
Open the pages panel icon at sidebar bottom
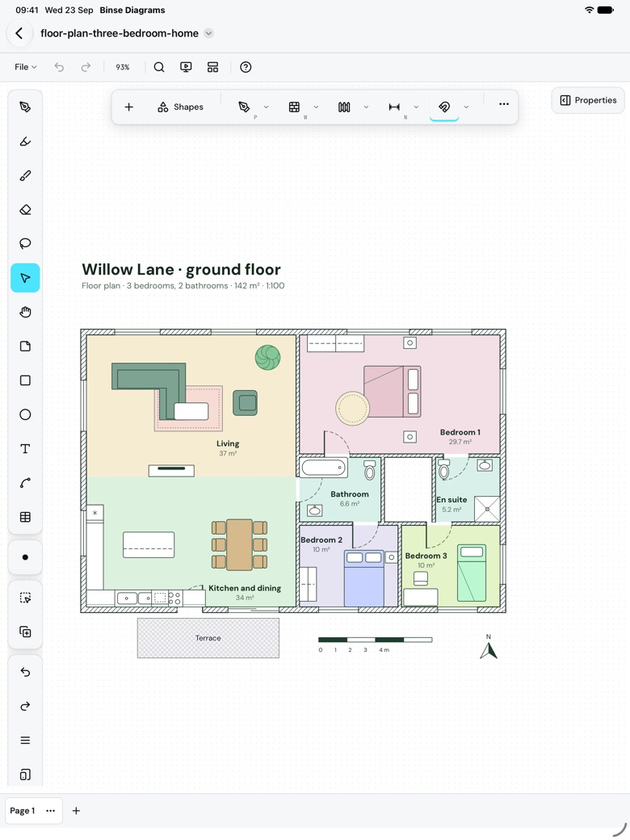tap(25, 775)
